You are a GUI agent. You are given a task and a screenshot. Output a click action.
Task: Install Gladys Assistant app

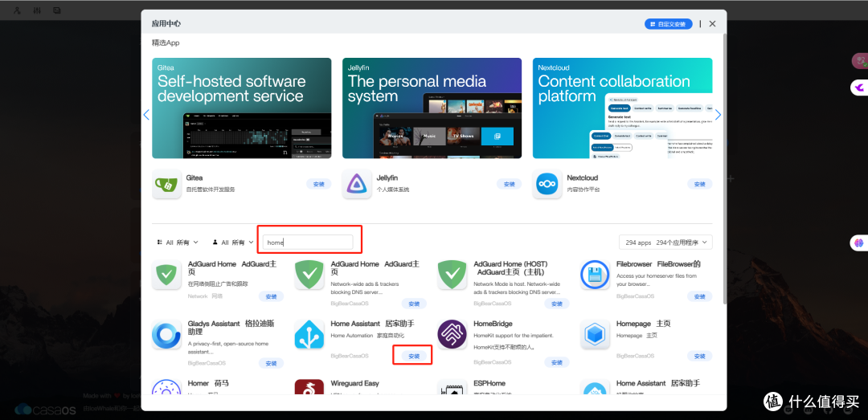coord(272,363)
